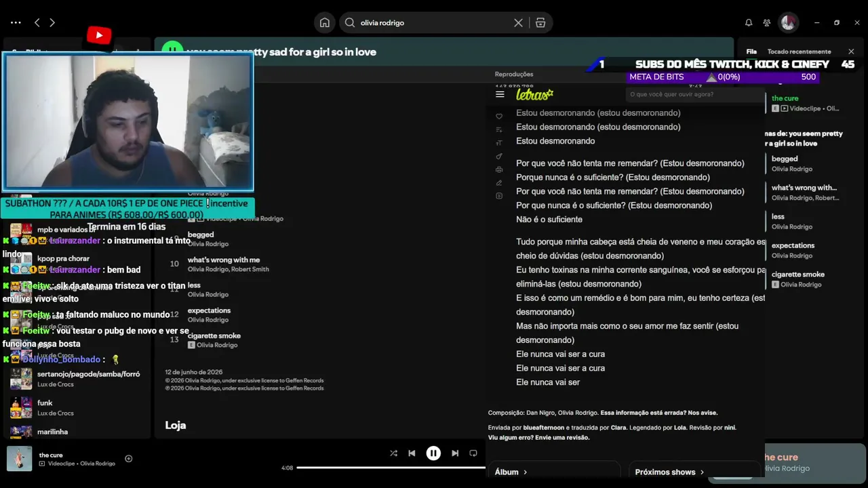Screen dimensions: 868x488
Task: Play track 'less' in album list
Action: coord(194,285)
